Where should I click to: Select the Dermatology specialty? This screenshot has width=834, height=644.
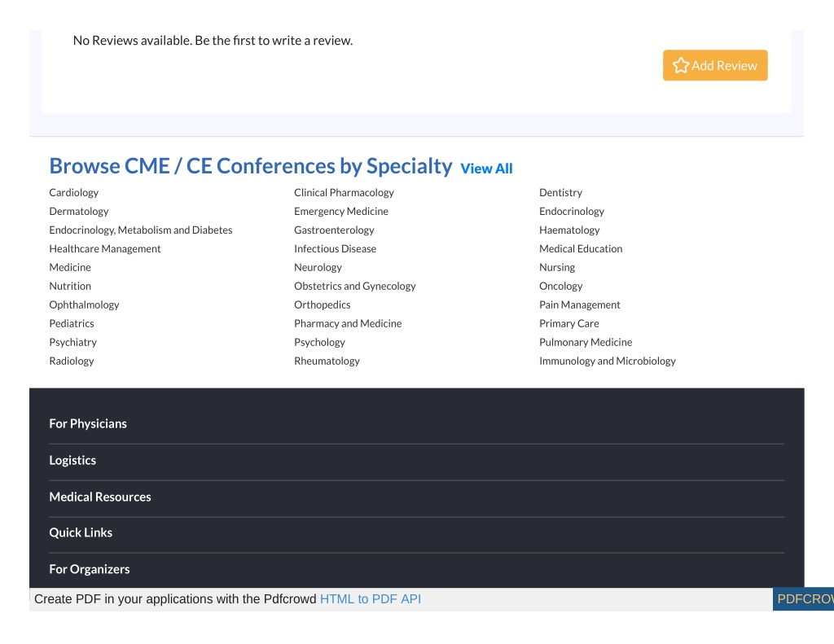pyautogui.click(x=79, y=211)
